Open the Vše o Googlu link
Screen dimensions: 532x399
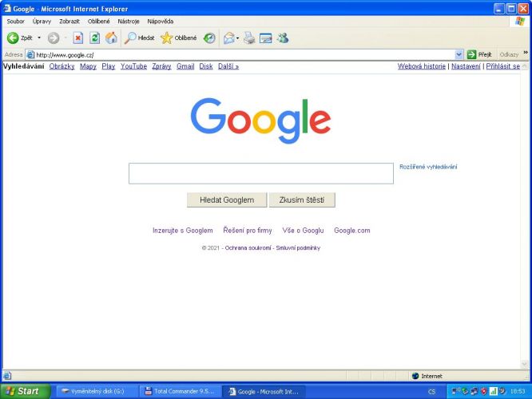(303, 231)
